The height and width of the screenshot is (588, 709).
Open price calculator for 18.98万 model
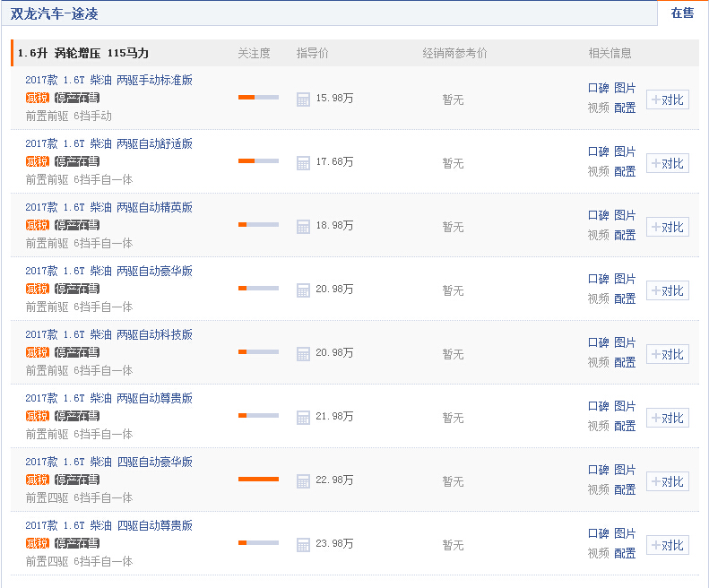303,227
